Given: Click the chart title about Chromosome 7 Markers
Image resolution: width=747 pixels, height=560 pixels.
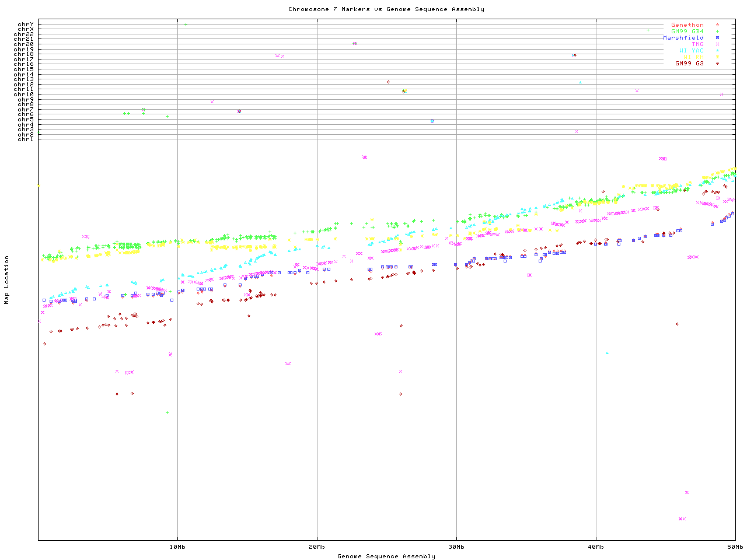Looking at the screenshot, I should [386, 9].
